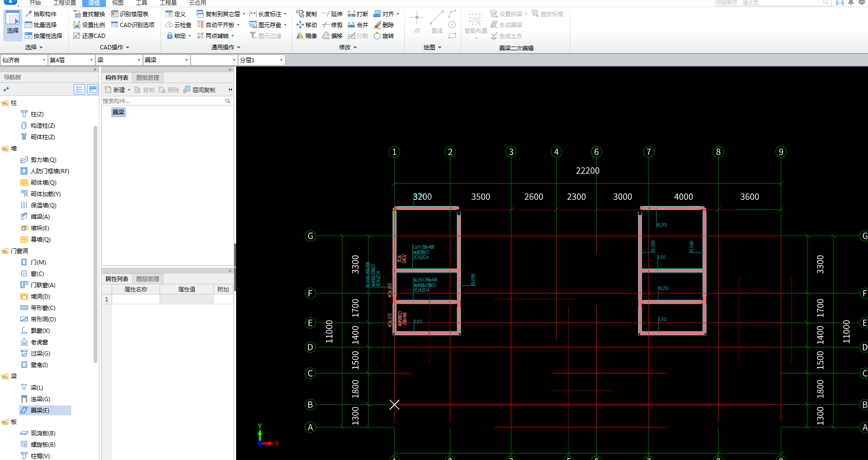Expand the 通用操作 group menu
Image resolution: width=868 pixels, height=460 pixels.
(x=226, y=47)
